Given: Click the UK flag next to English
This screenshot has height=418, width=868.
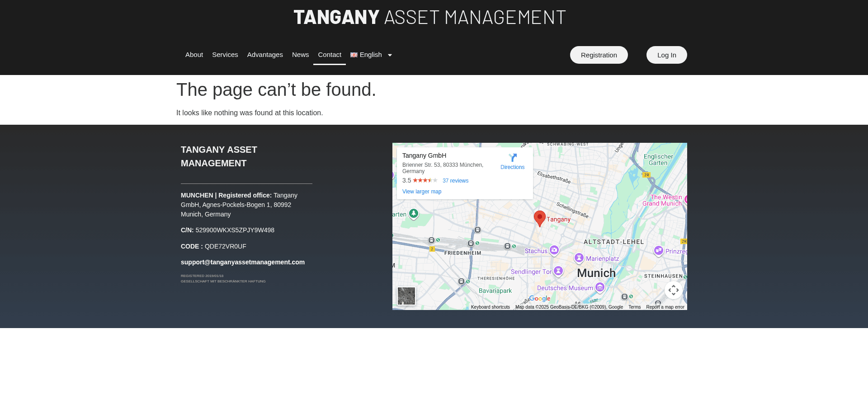Looking at the screenshot, I should pos(354,55).
